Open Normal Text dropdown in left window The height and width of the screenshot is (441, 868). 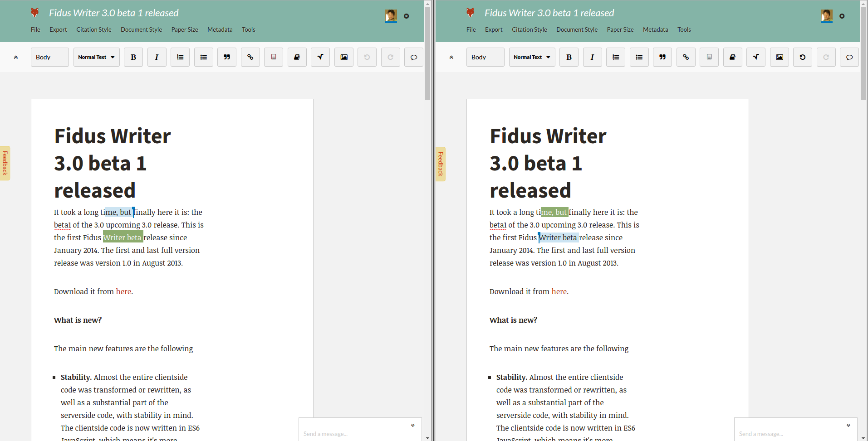tap(97, 57)
